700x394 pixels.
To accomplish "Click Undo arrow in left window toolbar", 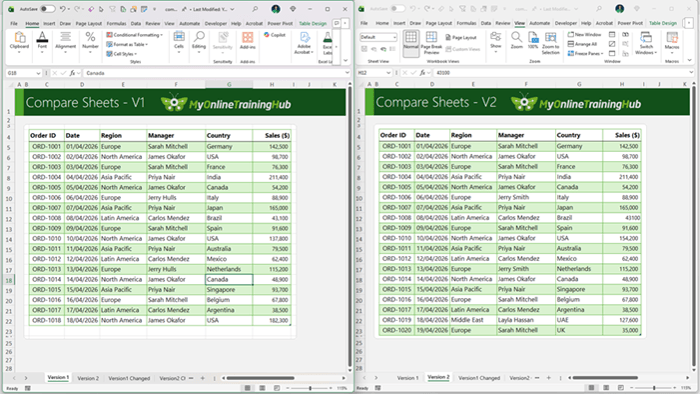I will [62, 9].
